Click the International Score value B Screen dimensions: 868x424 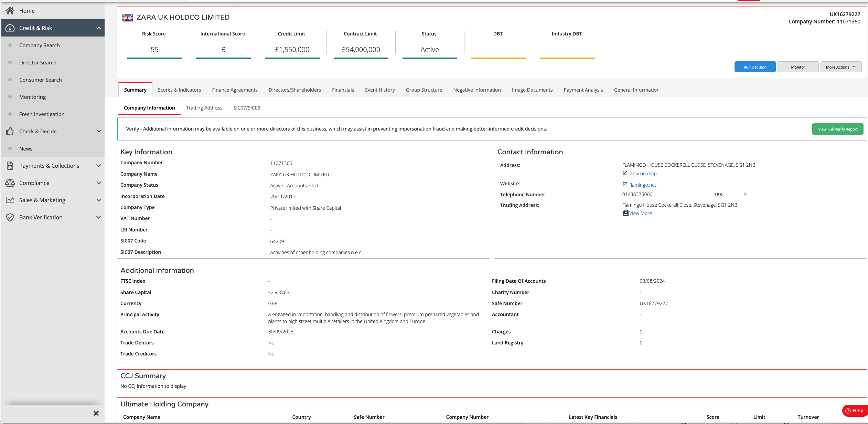tap(223, 50)
